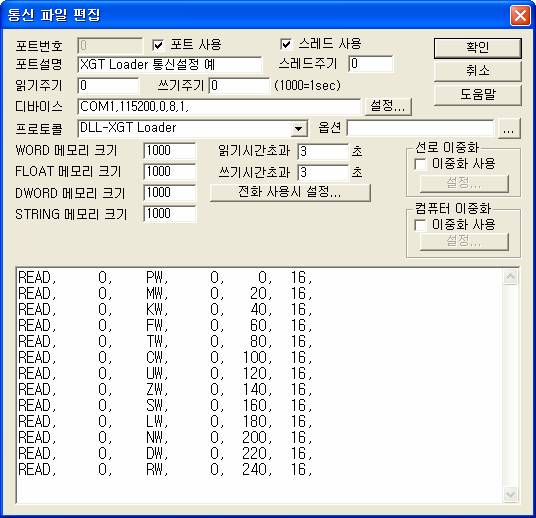Disable the 스레드 사용 checkbox
536x518 pixels.
click(x=286, y=44)
